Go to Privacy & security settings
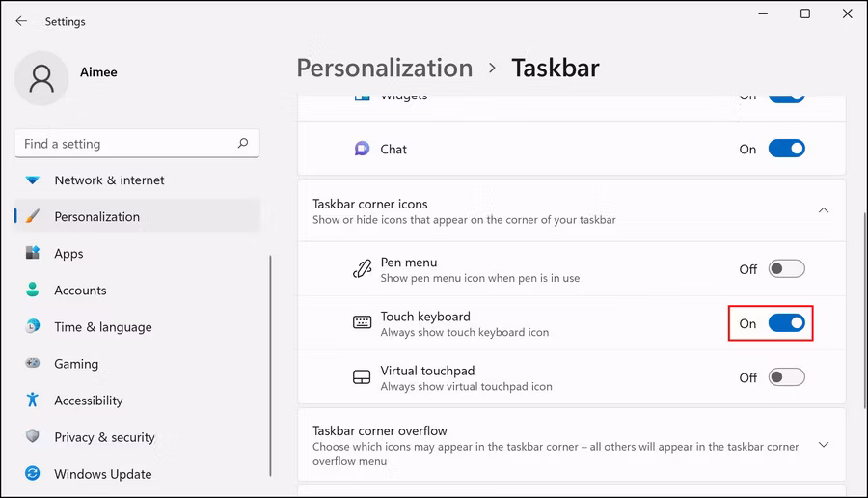This screenshot has height=498, width=868. point(137,437)
